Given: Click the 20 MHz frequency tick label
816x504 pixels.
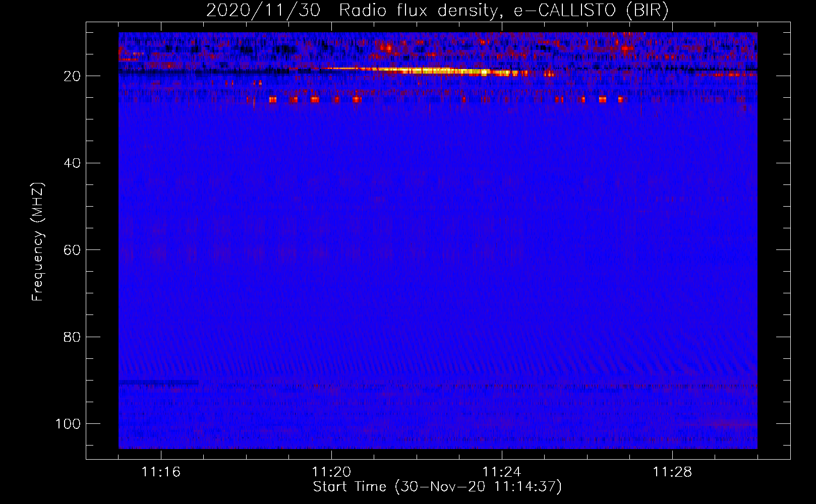Looking at the screenshot, I should [x=72, y=76].
